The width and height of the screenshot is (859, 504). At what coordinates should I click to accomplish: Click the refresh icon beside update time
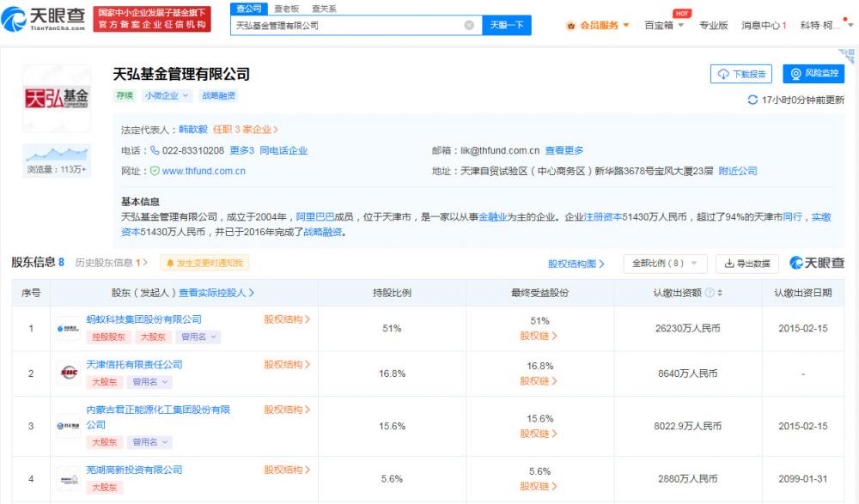click(x=752, y=100)
